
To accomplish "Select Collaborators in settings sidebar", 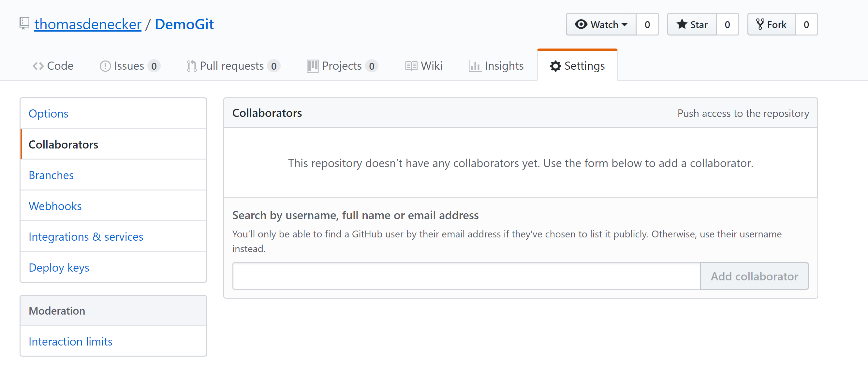I will (113, 144).
